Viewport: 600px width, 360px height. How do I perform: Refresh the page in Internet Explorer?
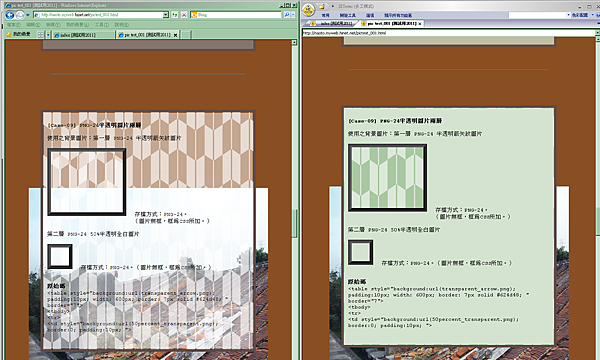click(x=174, y=15)
